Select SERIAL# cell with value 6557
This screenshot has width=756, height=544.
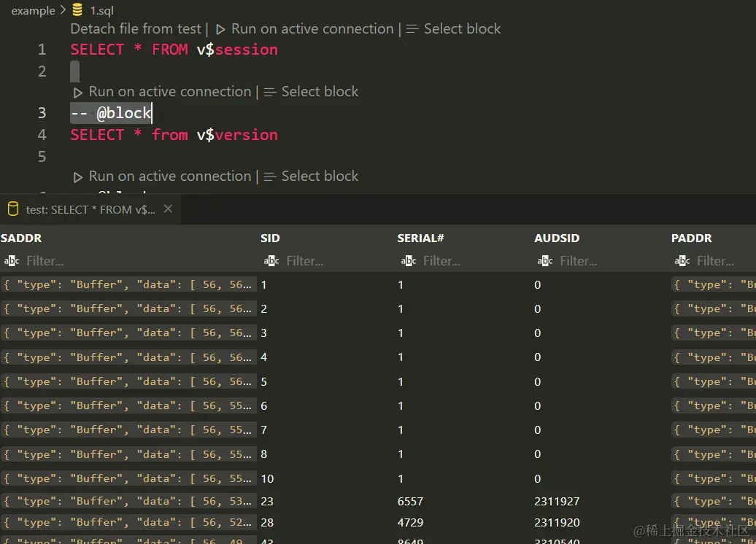tap(410, 501)
